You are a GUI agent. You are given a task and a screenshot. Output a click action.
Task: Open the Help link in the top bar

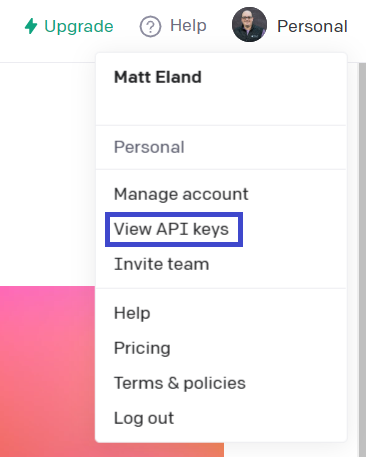[x=188, y=26]
